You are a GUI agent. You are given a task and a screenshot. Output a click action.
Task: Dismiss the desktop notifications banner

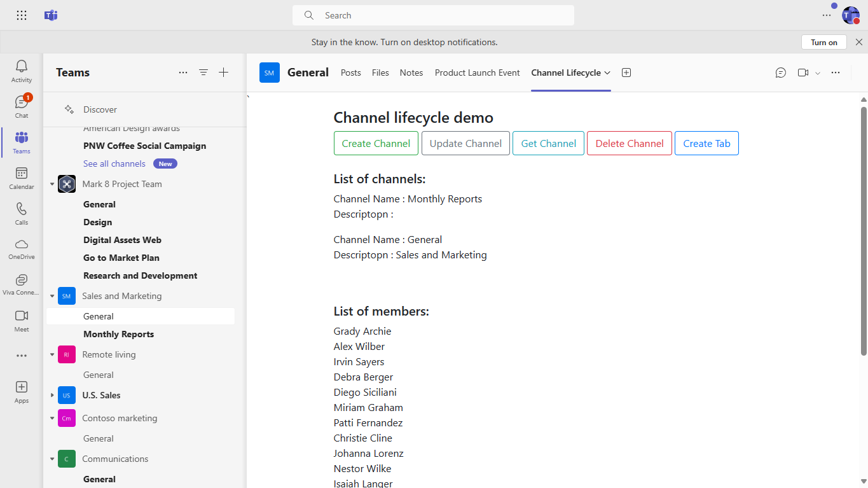(x=859, y=42)
